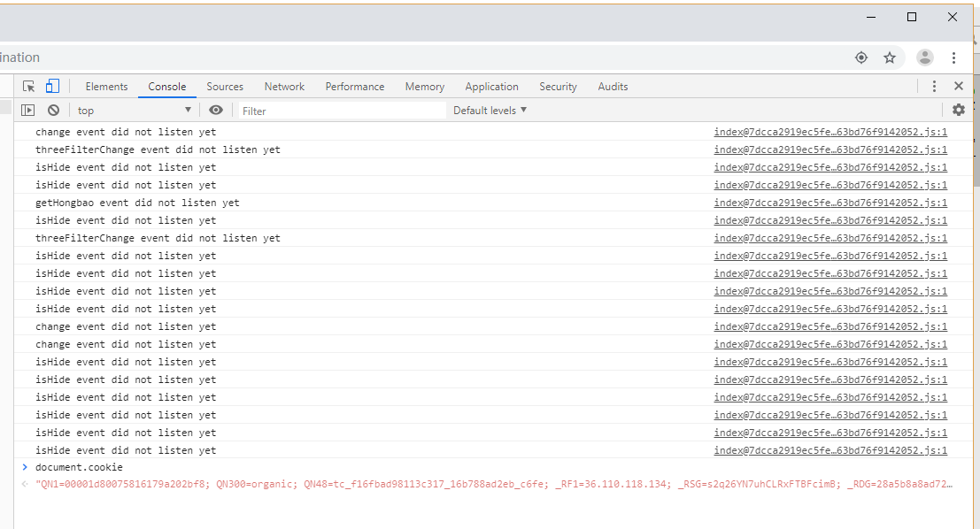Select the Console tab
Viewport: 980px width, 529px height.
167,87
